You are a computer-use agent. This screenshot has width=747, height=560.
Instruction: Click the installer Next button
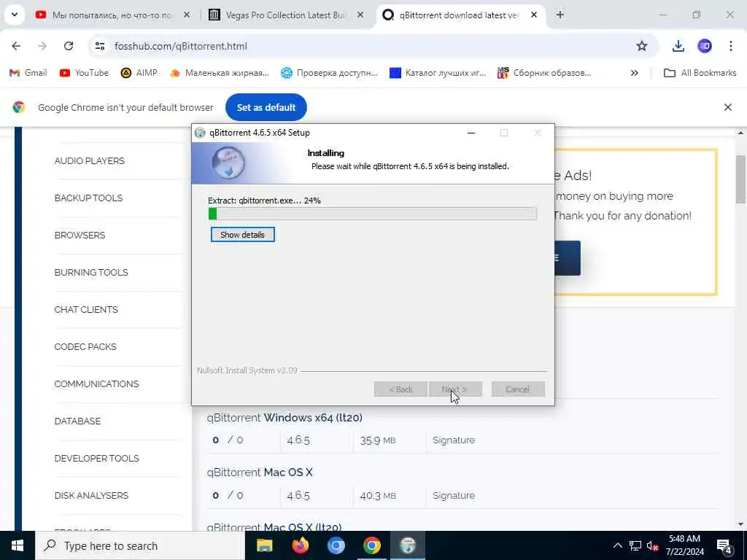[x=455, y=389]
